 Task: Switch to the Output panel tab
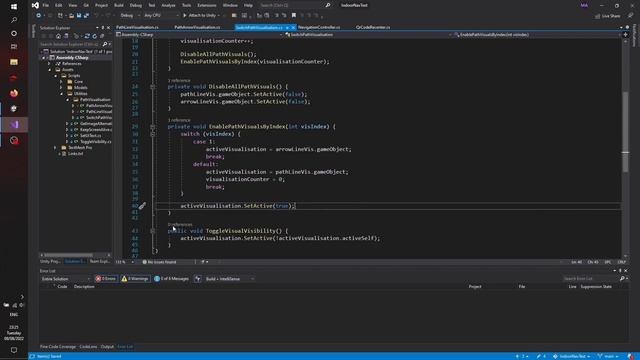107,347
